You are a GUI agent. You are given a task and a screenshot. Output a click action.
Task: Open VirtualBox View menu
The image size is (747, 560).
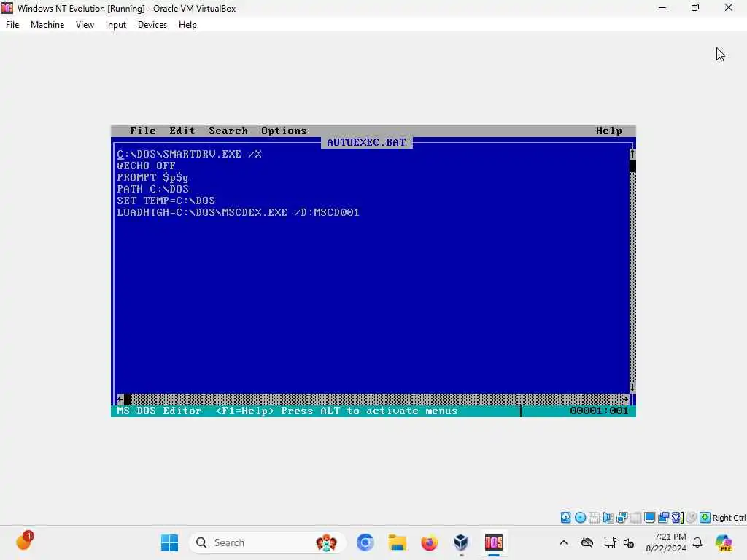(x=85, y=25)
